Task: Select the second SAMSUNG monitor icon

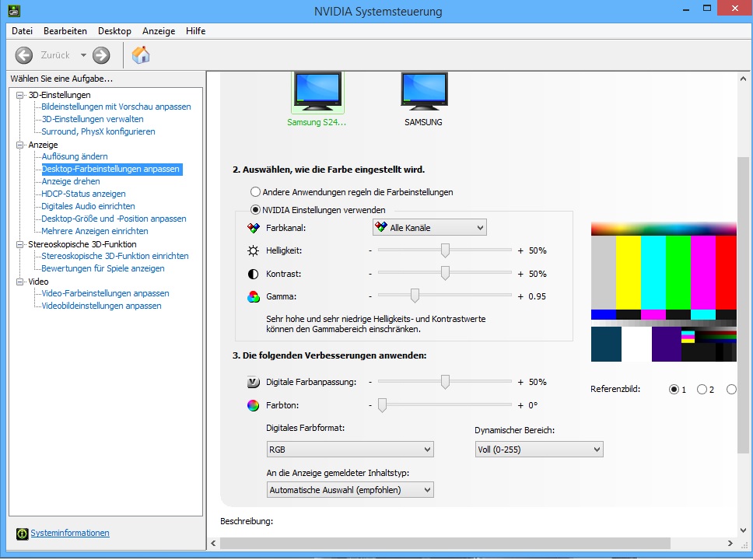Action: (x=424, y=93)
